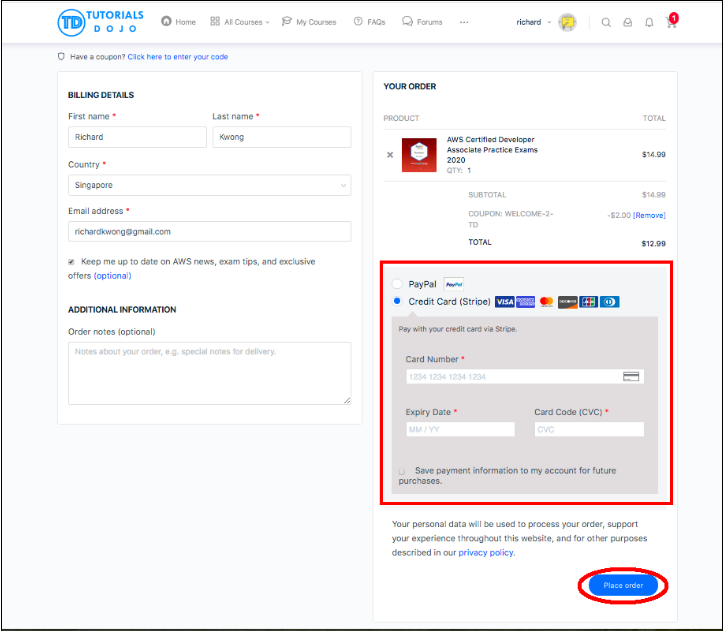Check Save payment information checkbox
The height and width of the screenshot is (631, 724).
point(402,471)
